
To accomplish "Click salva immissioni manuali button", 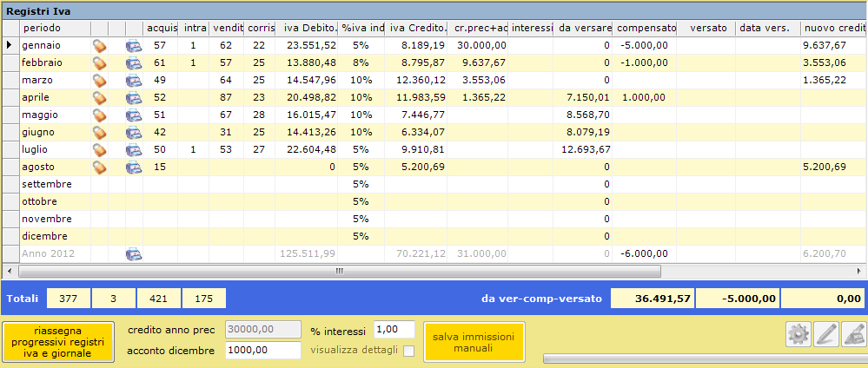I will (474, 342).
